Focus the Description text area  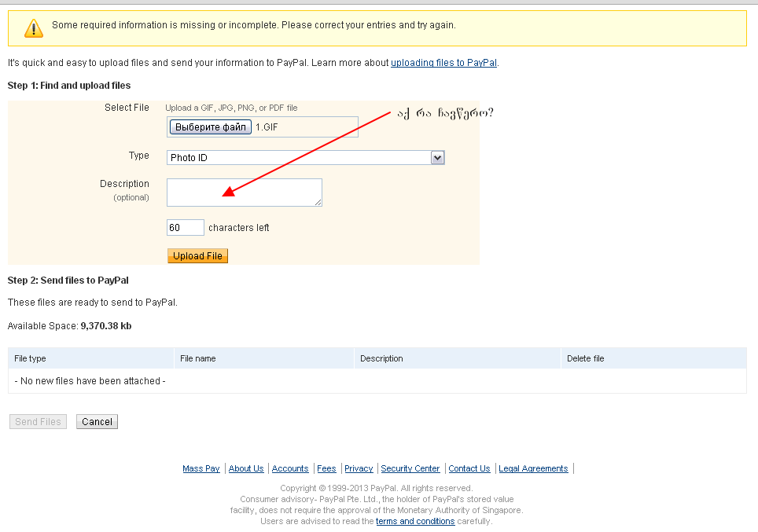click(244, 193)
